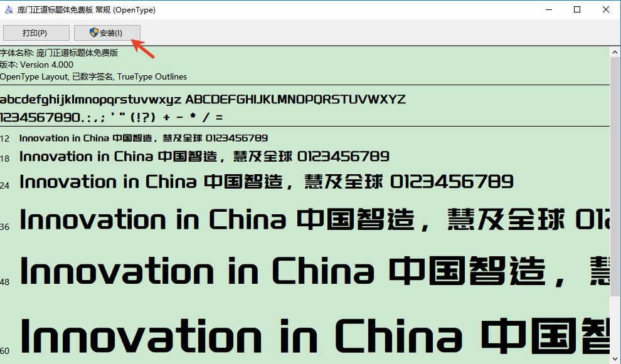The height and width of the screenshot is (364, 621).
Task: Click the size 24 sample text line
Action: point(267,182)
